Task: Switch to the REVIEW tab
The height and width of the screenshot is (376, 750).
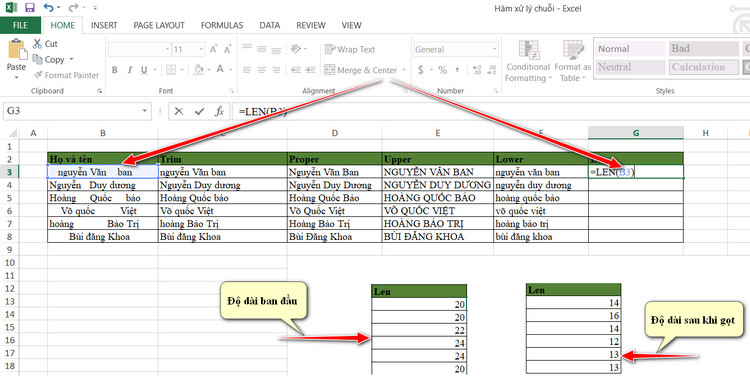Action: [311, 25]
